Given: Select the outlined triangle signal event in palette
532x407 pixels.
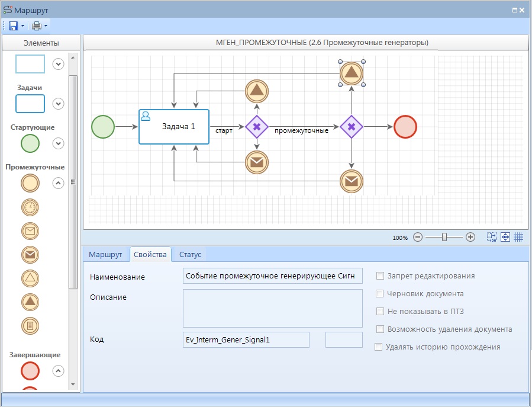Looking at the screenshot, I should pyautogui.click(x=30, y=278).
